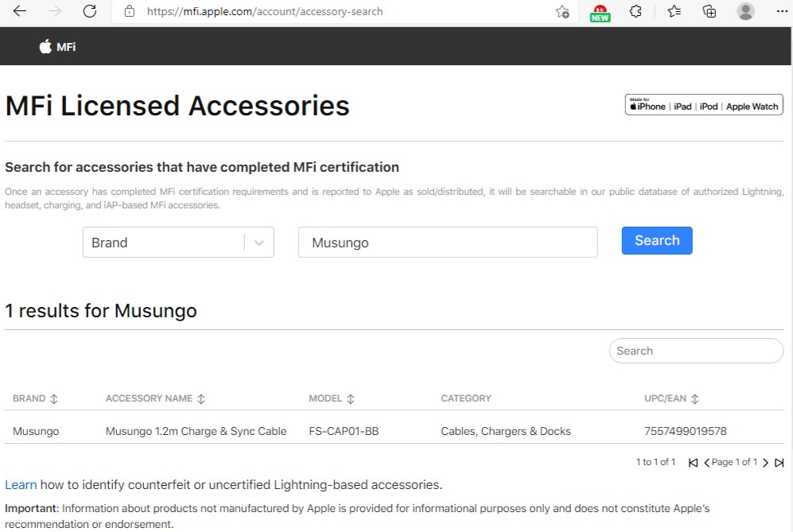Select the Musungo brand cell

[36, 431]
